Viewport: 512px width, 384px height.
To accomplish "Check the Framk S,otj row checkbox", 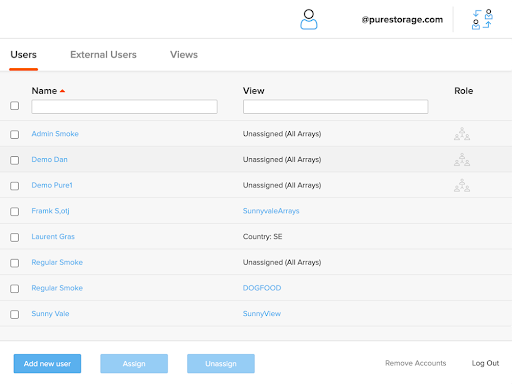I will pyautogui.click(x=14, y=211).
